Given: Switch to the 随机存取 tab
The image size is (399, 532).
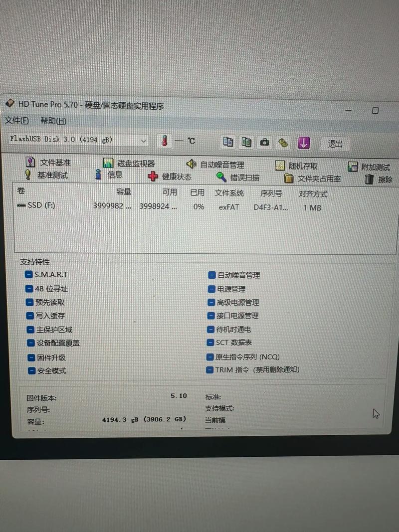Looking at the screenshot, I should click(x=296, y=166).
